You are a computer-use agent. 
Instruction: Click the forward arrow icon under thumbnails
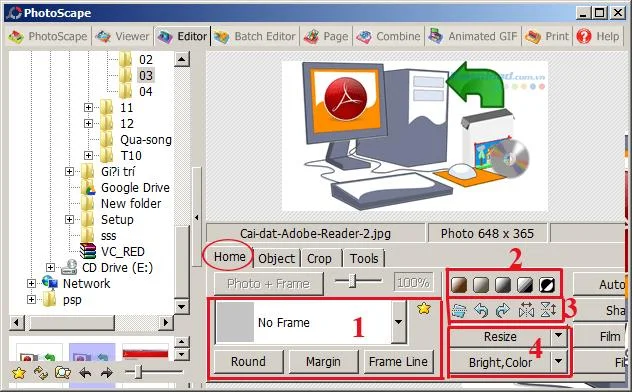107,373
